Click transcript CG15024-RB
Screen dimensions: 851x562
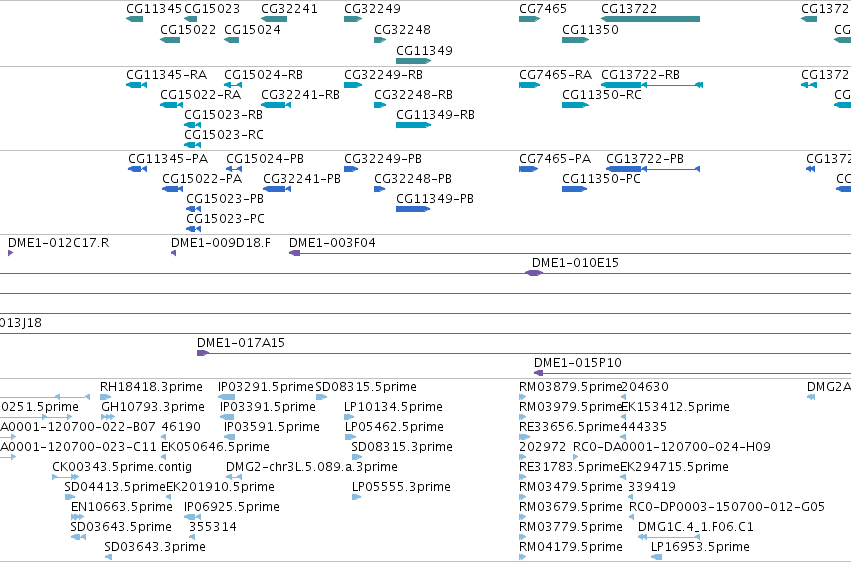[x=263, y=75]
